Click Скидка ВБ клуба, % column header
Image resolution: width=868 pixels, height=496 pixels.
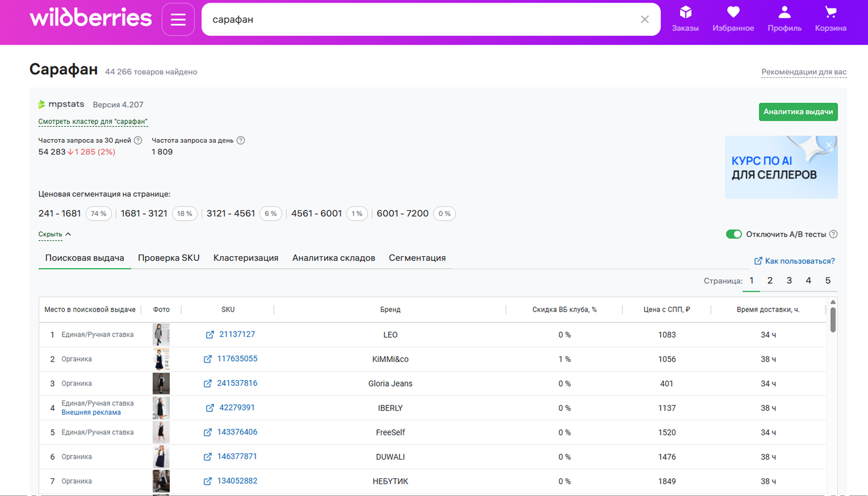coord(564,309)
